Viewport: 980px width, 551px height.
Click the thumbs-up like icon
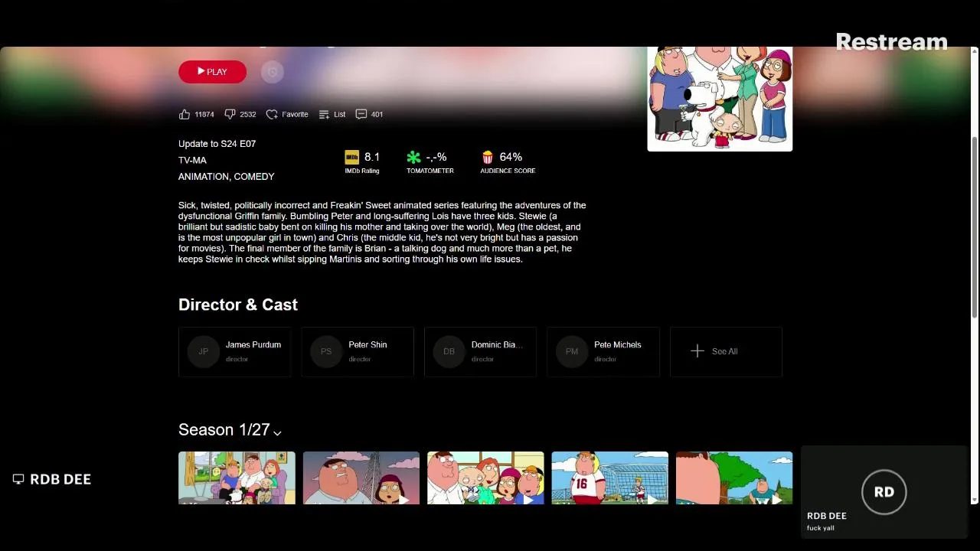[184, 114]
